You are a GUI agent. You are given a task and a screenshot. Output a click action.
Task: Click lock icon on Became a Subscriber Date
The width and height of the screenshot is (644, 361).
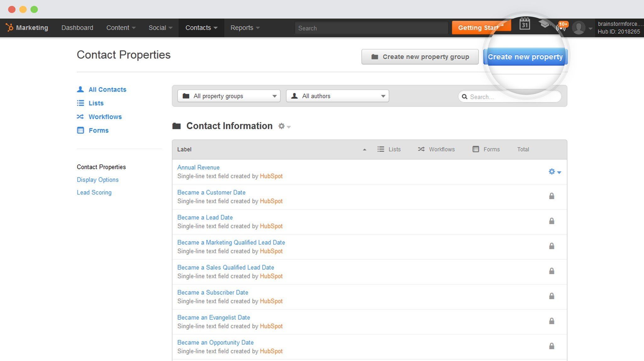point(552,296)
